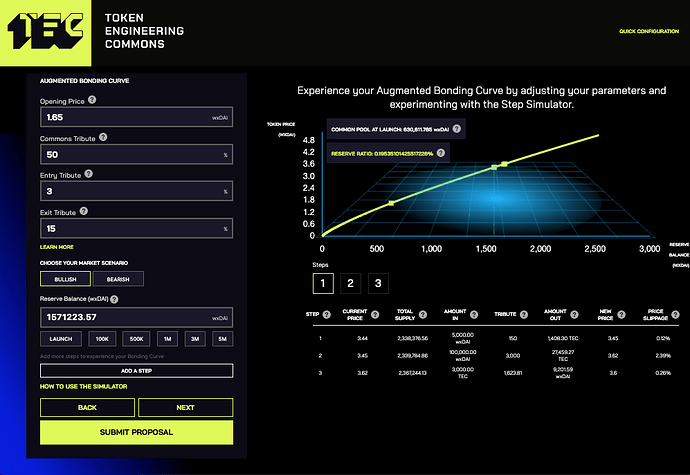The width and height of the screenshot is (690, 475).
Task: Click Amount In column help icon
Action: tap(474, 315)
